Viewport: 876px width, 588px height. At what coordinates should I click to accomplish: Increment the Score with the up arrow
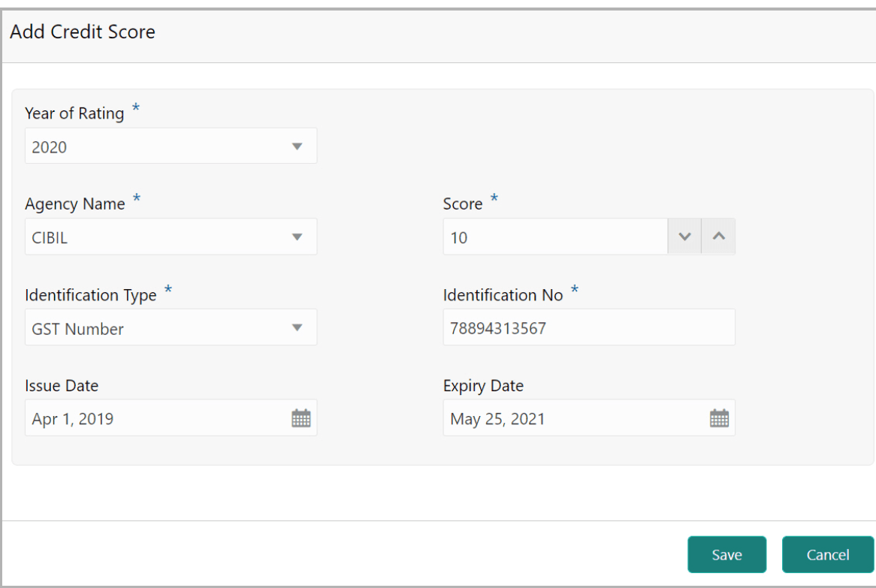point(718,236)
